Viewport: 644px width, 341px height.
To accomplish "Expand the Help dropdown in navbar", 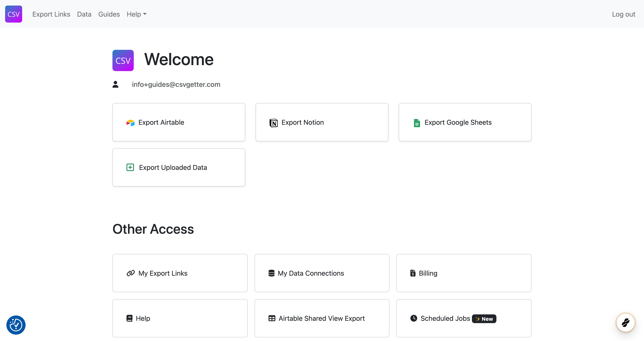I will [137, 14].
